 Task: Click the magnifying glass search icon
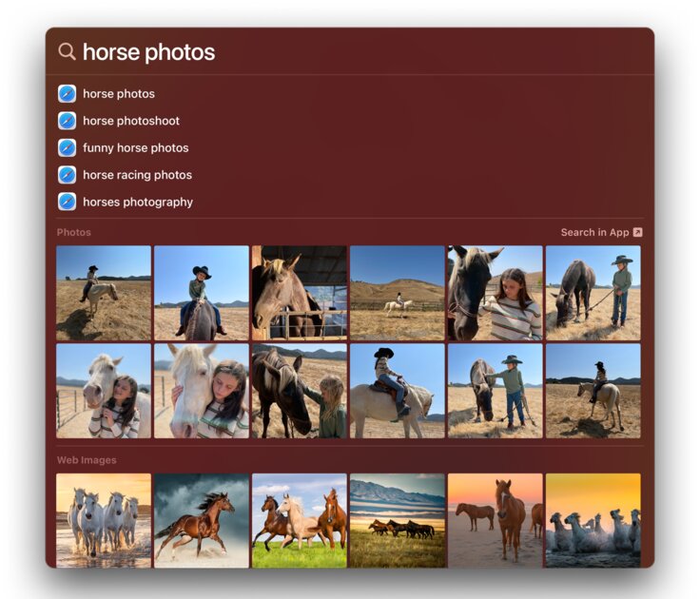pyautogui.click(x=67, y=51)
